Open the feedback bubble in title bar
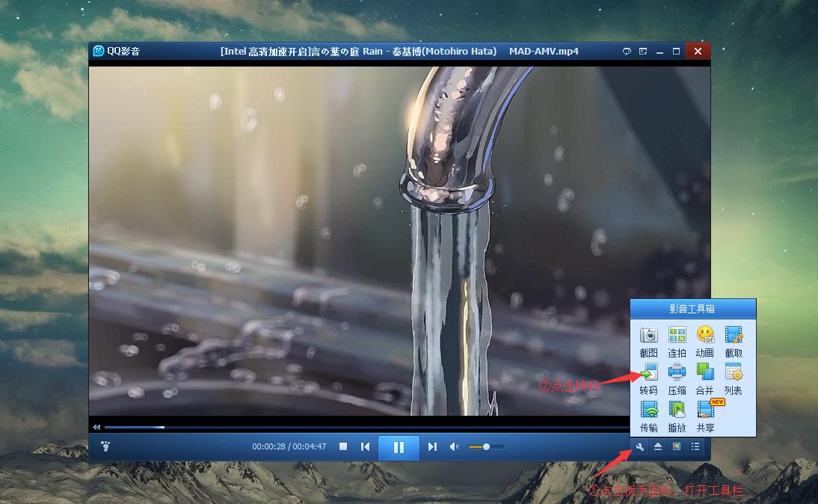This screenshot has width=818, height=504. [627, 50]
